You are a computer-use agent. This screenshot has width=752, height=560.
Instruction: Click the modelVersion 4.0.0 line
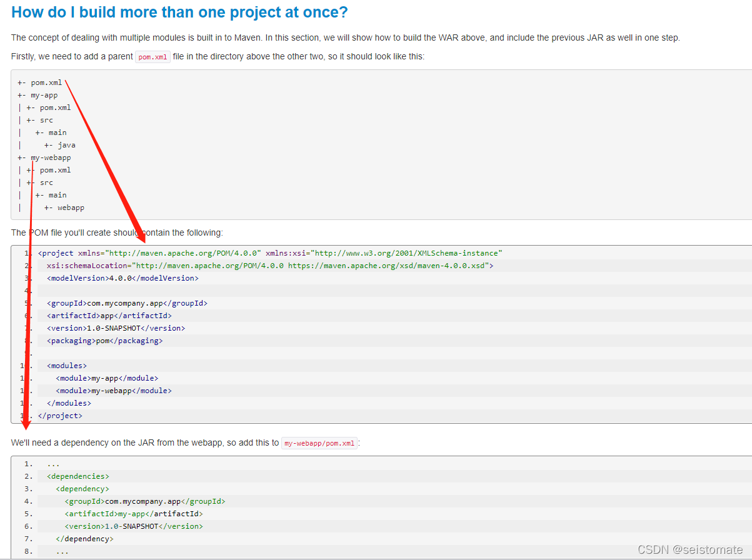[123, 278]
